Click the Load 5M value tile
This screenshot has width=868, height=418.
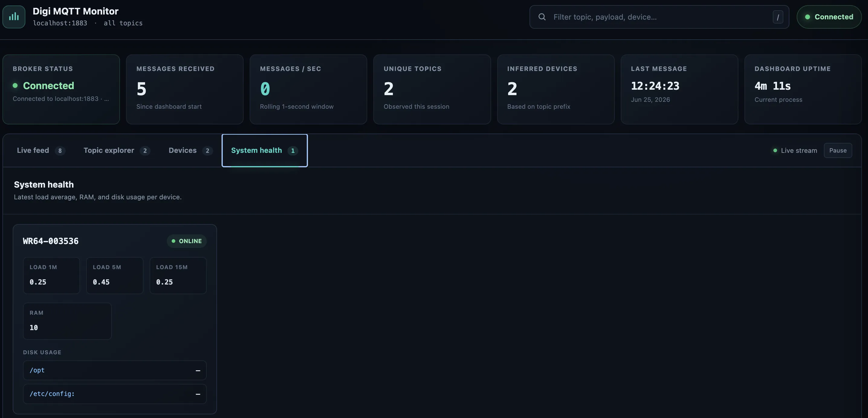tap(115, 275)
